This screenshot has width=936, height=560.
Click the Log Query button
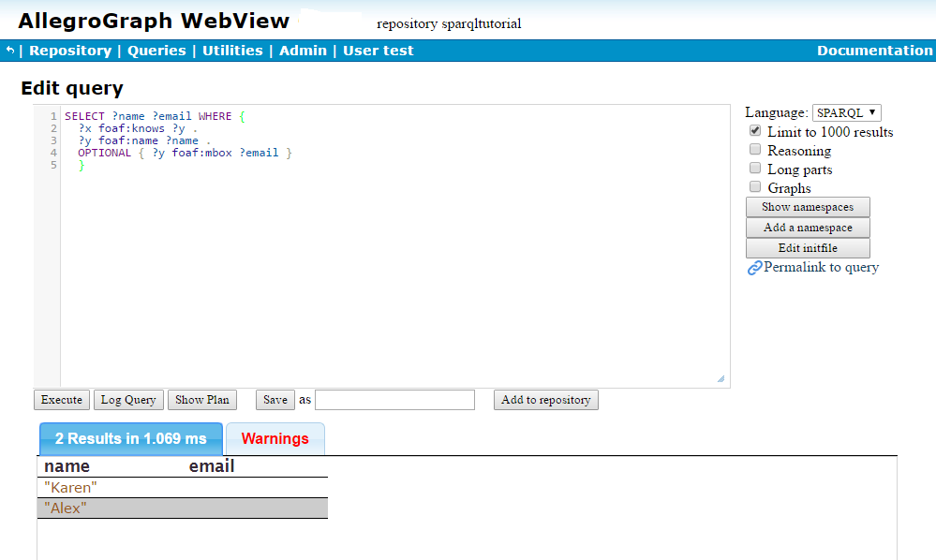click(127, 399)
